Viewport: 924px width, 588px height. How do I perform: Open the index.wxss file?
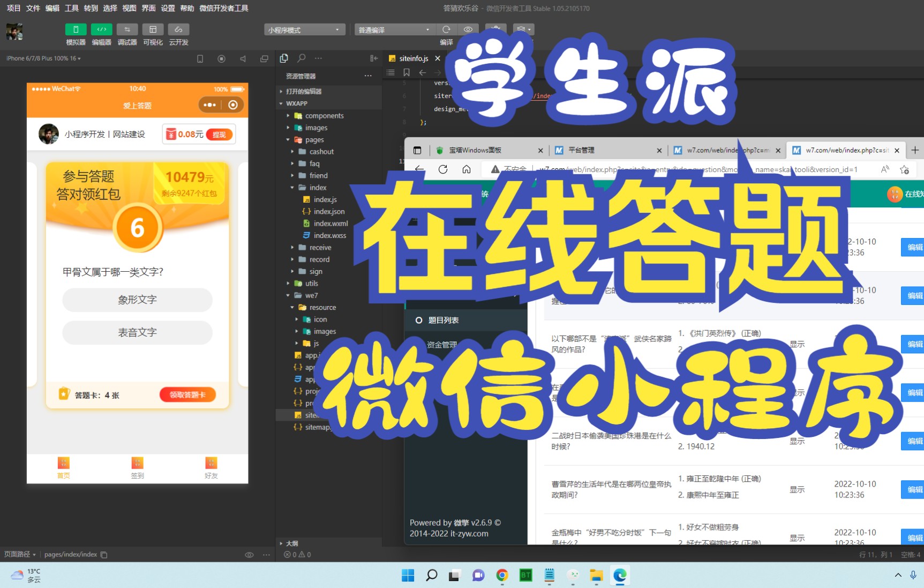click(329, 235)
